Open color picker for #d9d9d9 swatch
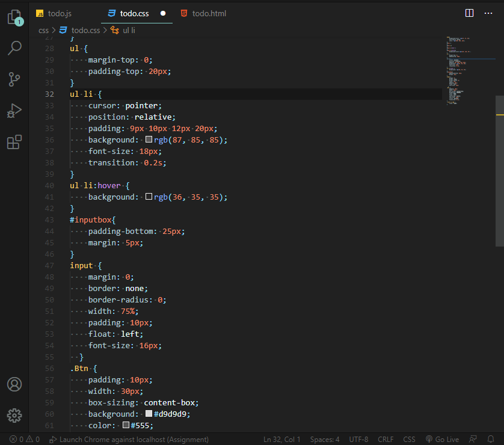The height and width of the screenshot is (445, 504). (x=149, y=414)
